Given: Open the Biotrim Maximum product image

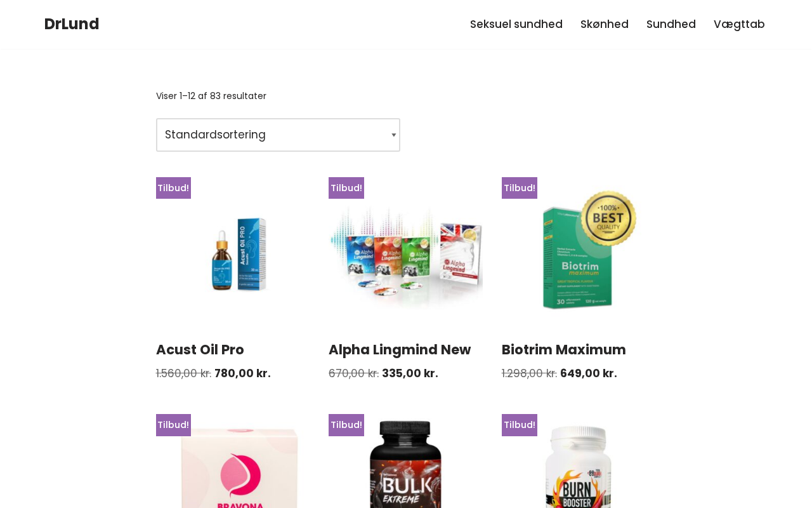Looking at the screenshot, I should point(579,254).
